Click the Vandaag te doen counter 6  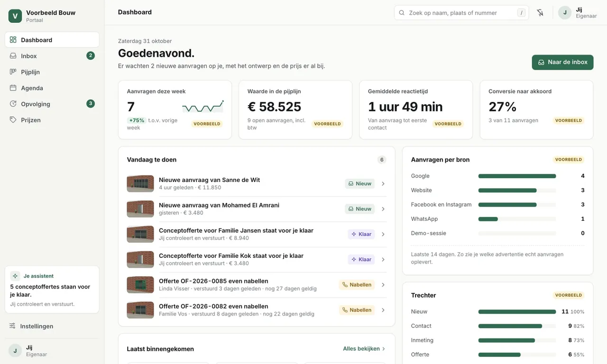tap(382, 160)
